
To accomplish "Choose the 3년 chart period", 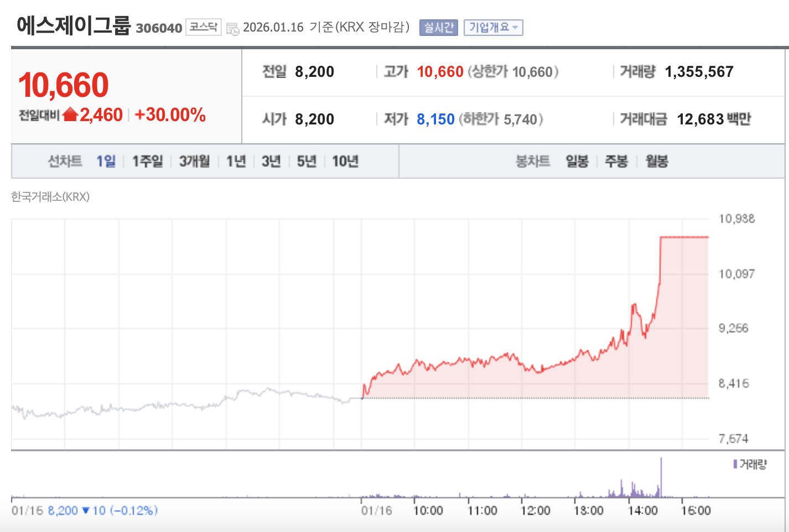I will pyautogui.click(x=271, y=161).
